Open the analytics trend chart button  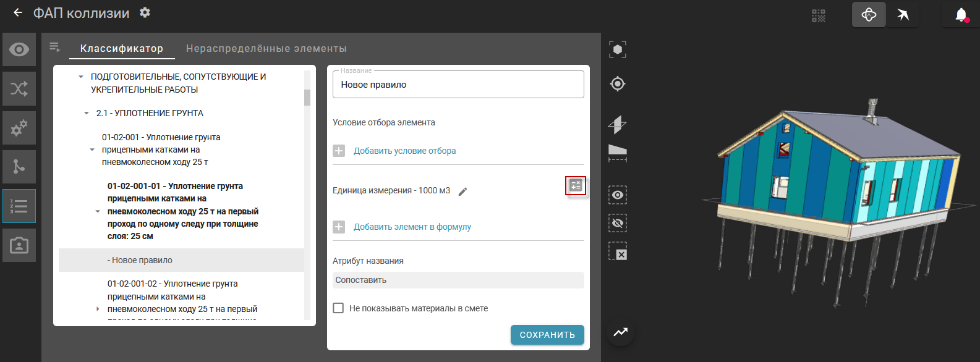point(620,332)
